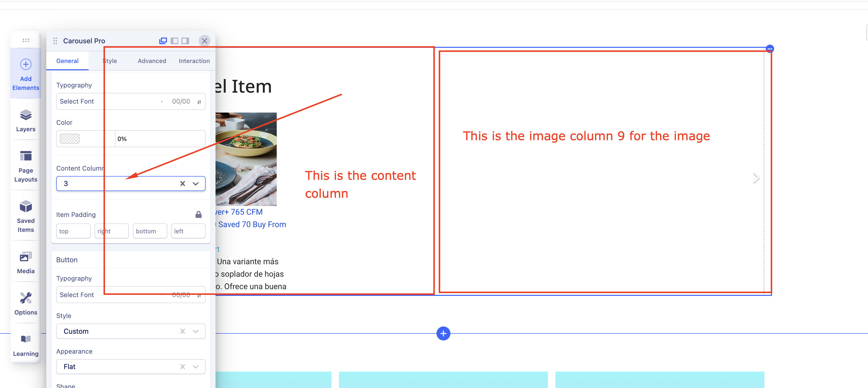Expand the Style dropdown for Button
This screenshot has height=388, width=868.
(x=196, y=331)
